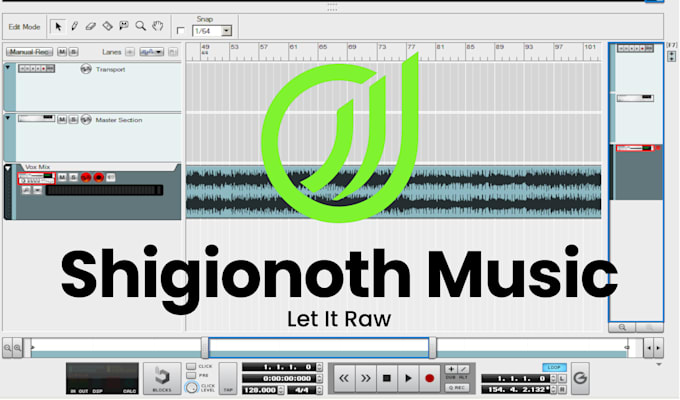The height and width of the screenshot is (400, 680).
Task: Click the Transport track device icon
Action: coord(36,69)
